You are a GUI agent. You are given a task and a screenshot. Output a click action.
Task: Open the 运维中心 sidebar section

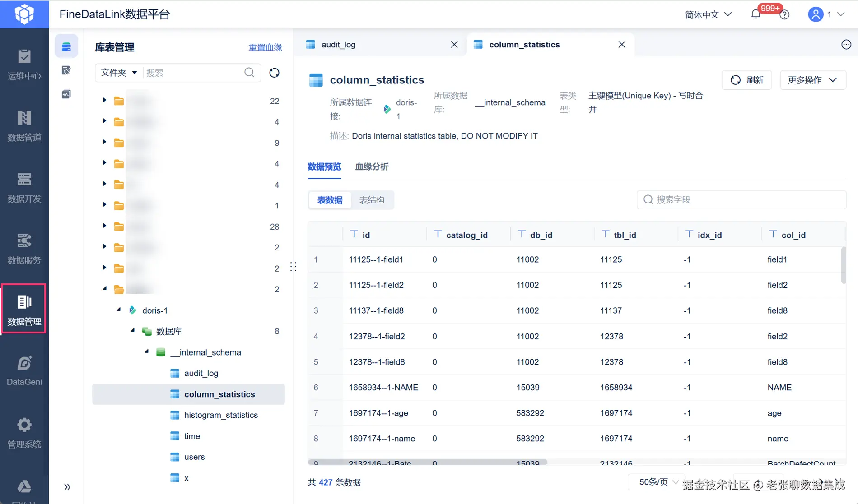click(24, 65)
